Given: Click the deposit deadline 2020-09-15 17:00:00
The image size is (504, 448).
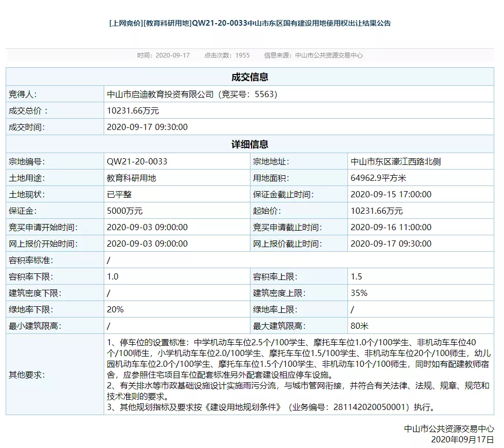Looking at the screenshot, I should coord(391,194).
